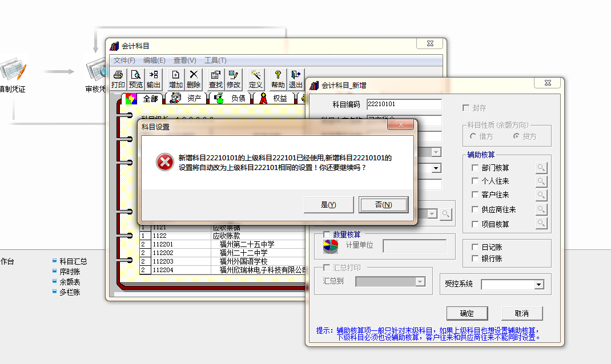
Task: Enable the 供应商往来 checkbox
Action: click(475, 209)
